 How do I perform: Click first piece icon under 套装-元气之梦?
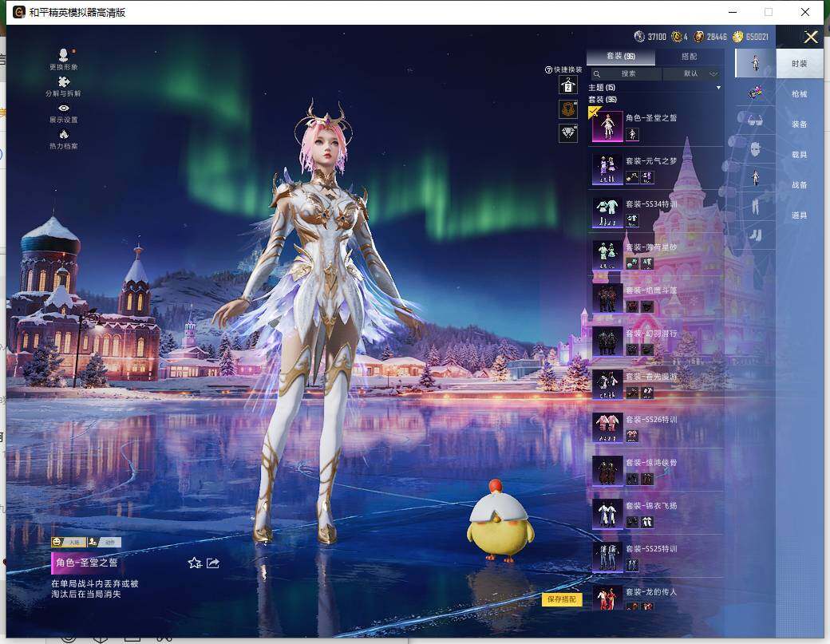click(632, 178)
